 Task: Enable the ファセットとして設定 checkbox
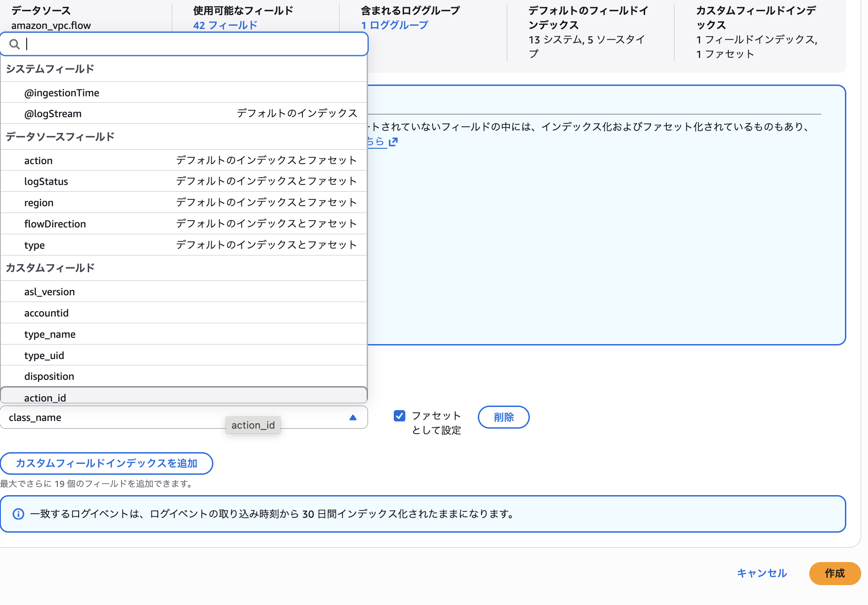coord(399,416)
